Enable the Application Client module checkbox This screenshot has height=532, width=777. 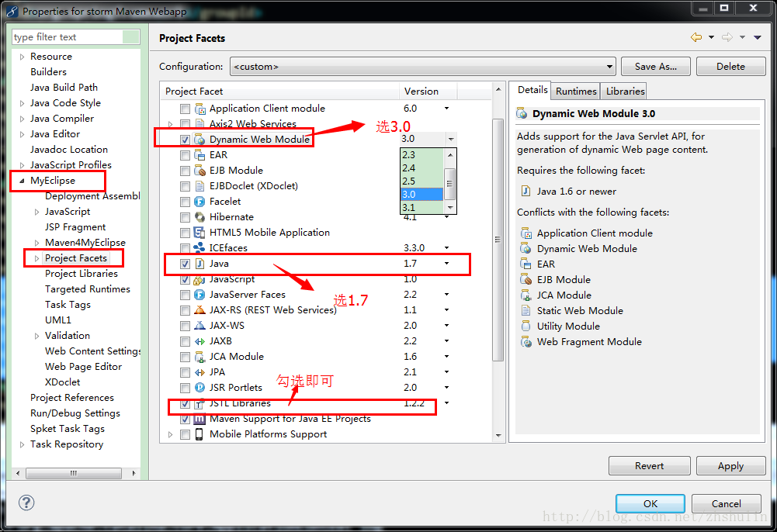click(x=185, y=109)
